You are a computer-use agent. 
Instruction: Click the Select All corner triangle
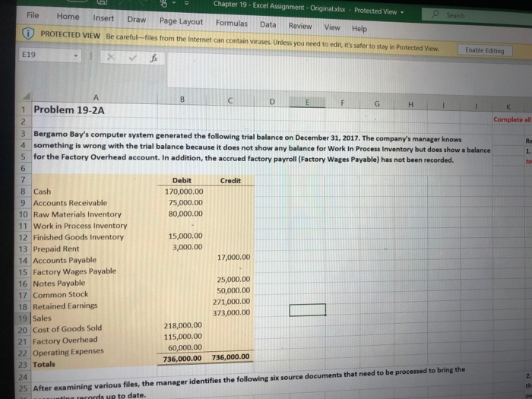coord(26,97)
